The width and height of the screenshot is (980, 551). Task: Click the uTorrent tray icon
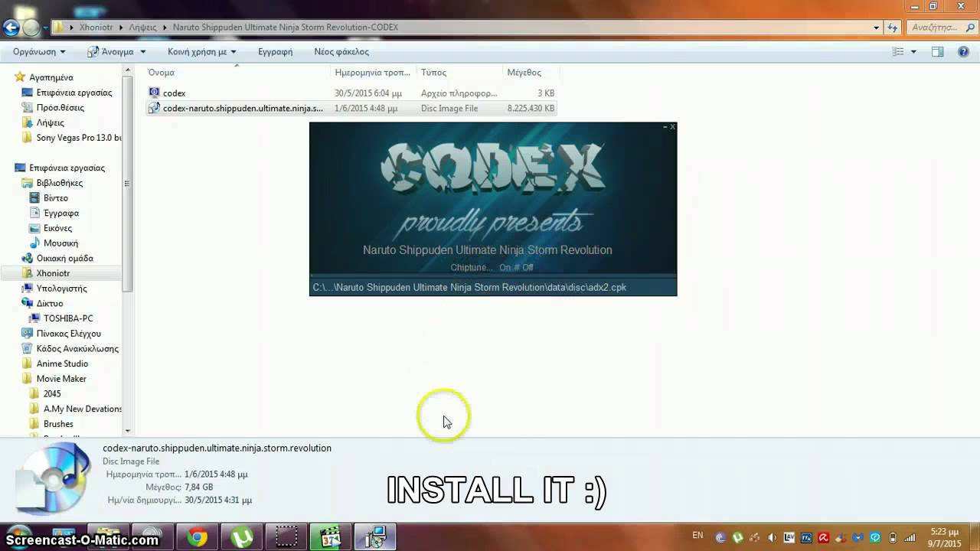click(738, 537)
